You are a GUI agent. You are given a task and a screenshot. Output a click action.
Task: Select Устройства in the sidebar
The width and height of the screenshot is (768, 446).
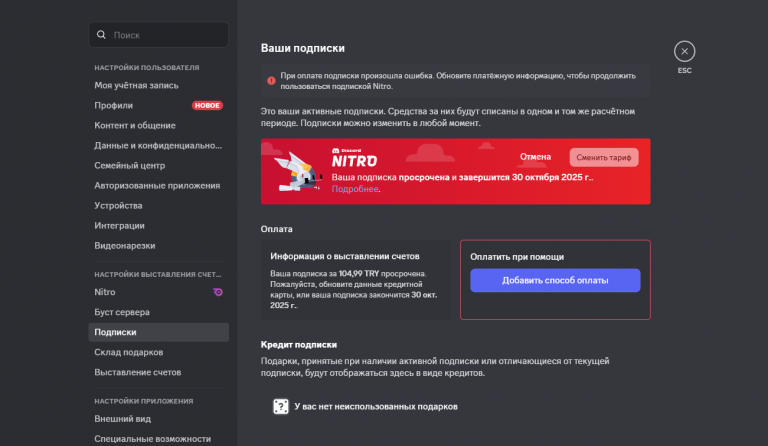[x=158, y=206]
